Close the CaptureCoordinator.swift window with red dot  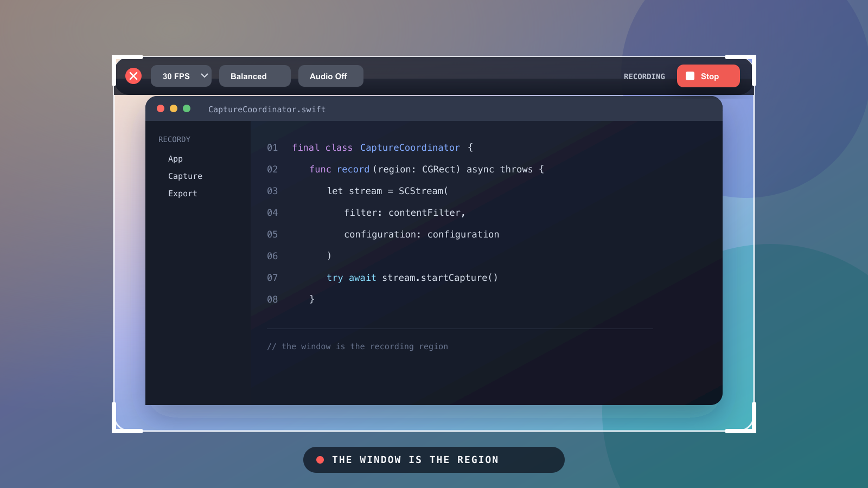[x=161, y=108]
